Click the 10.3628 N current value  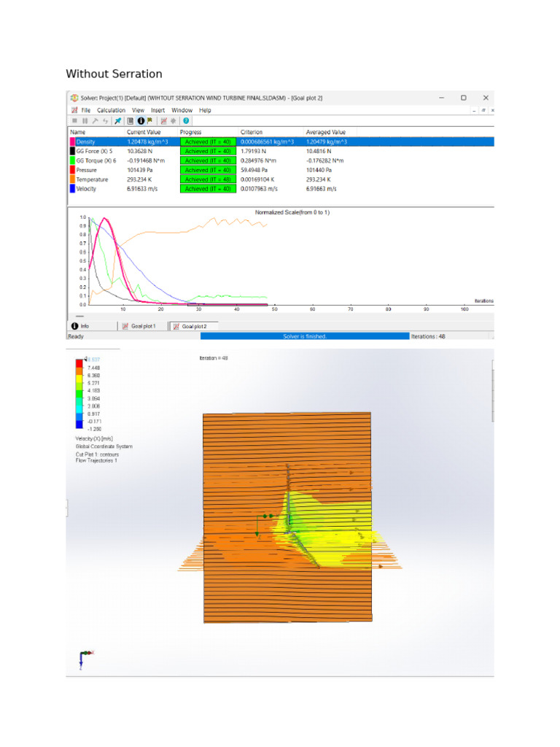click(140, 151)
